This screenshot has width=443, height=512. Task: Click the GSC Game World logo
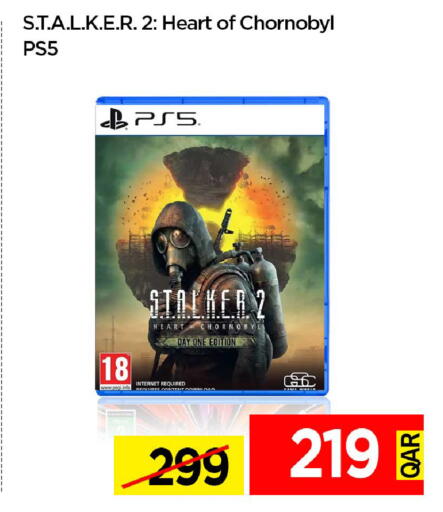(299, 381)
